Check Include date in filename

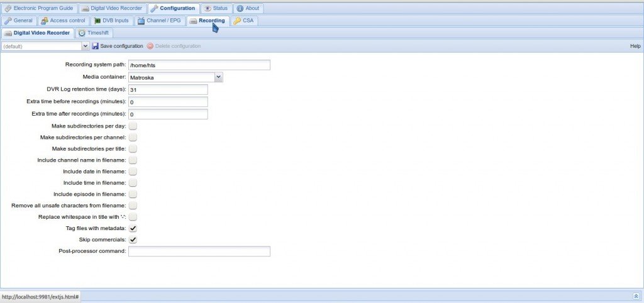tap(133, 171)
